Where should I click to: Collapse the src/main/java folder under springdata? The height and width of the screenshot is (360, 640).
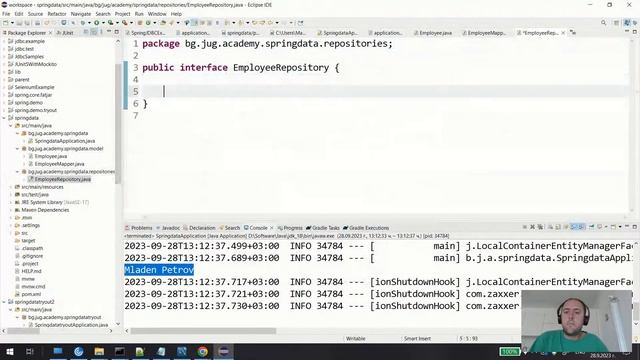point(11,126)
